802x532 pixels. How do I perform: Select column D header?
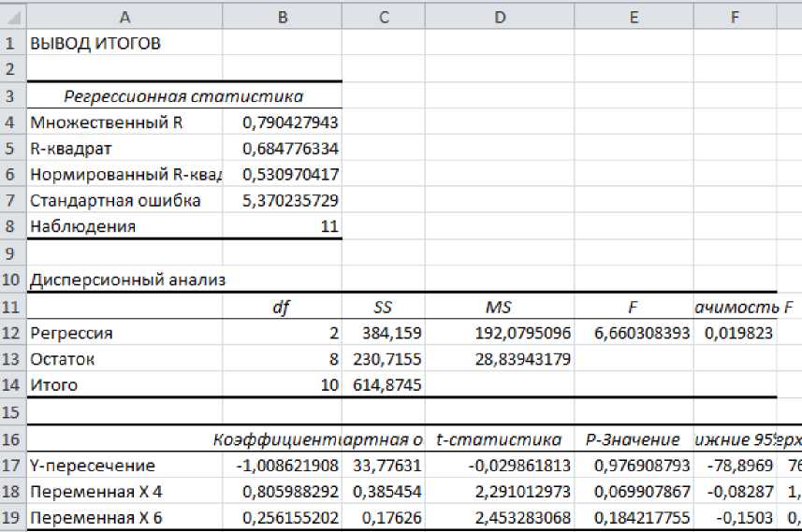(x=499, y=15)
